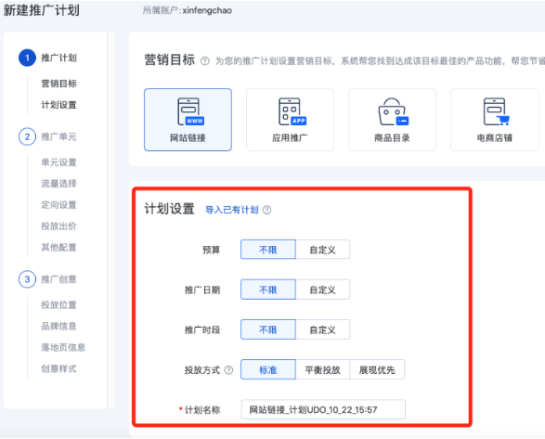The image size is (545, 439).
Task: Set 预算 to 自定义
Action: (x=323, y=250)
